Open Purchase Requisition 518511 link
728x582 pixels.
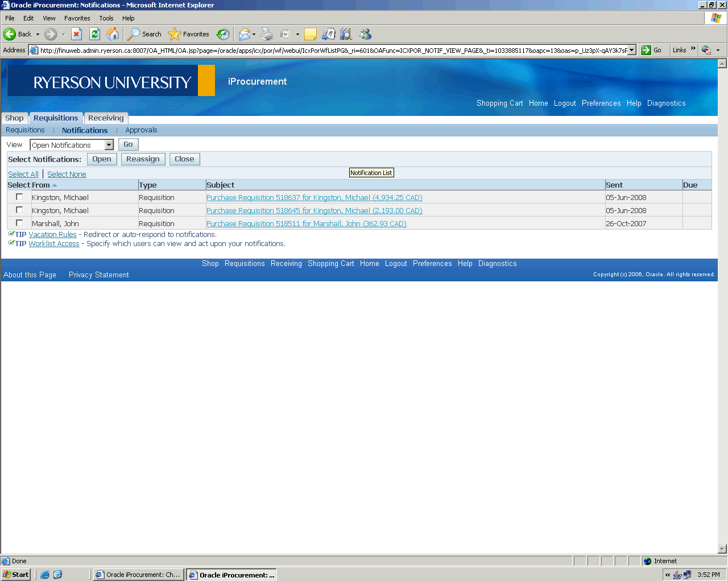[306, 224]
